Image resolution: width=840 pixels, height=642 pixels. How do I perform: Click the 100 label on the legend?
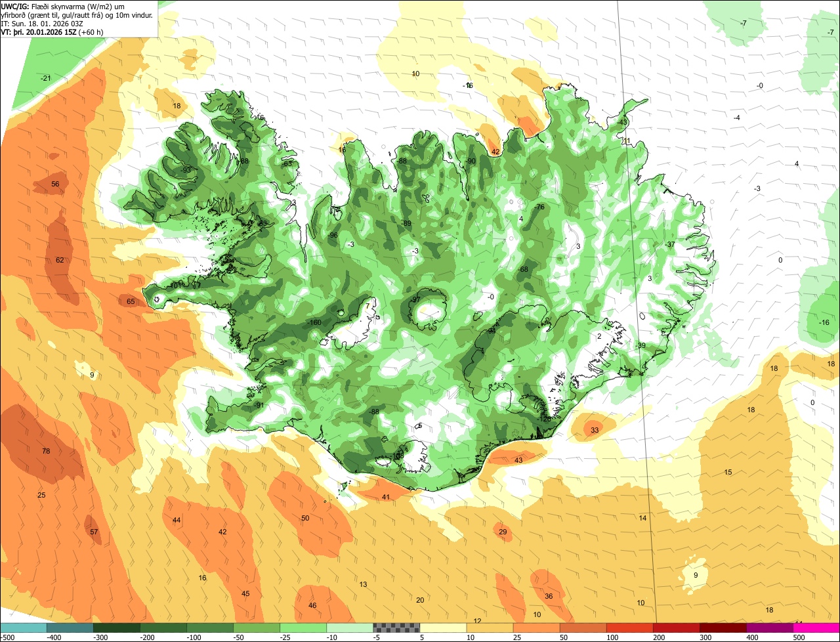pos(613,637)
